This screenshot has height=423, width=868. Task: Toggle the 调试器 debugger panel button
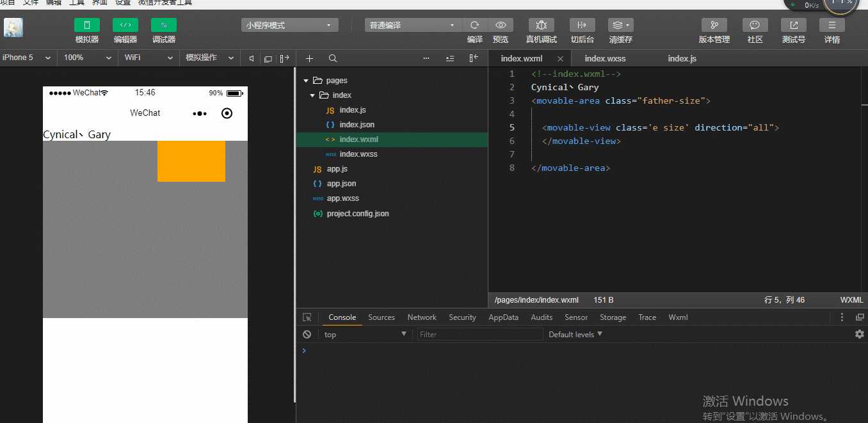click(164, 25)
